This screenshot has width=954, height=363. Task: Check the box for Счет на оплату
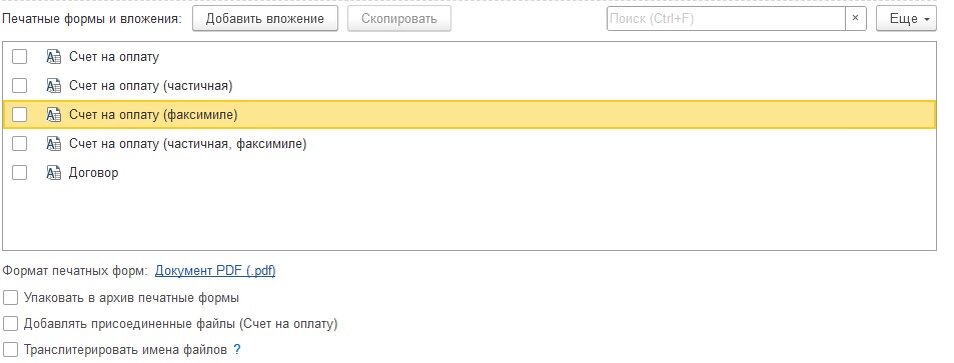coord(20,57)
